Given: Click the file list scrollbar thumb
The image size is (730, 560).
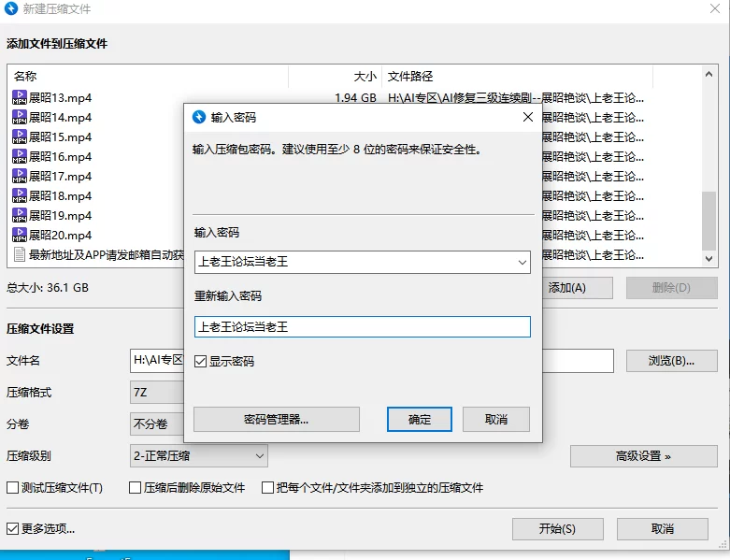Looking at the screenshot, I should (709, 222).
